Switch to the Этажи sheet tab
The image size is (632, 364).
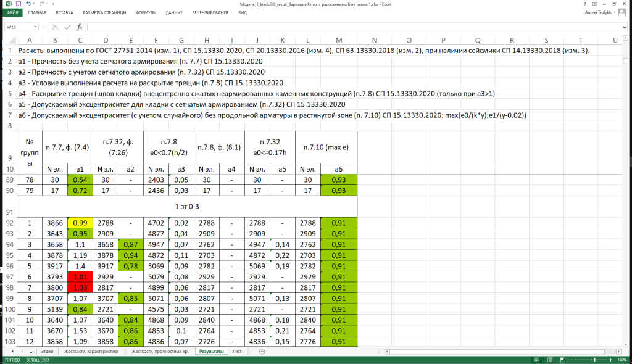tap(47, 351)
